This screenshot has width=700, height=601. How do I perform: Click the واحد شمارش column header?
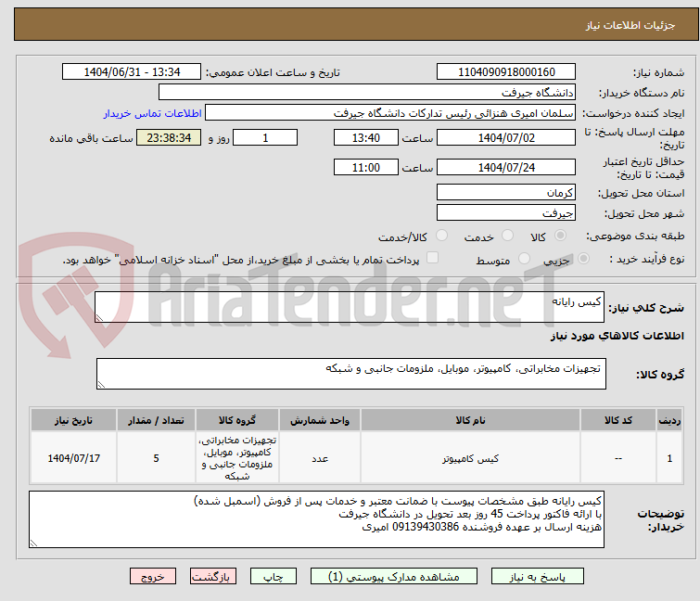point(320,420)
